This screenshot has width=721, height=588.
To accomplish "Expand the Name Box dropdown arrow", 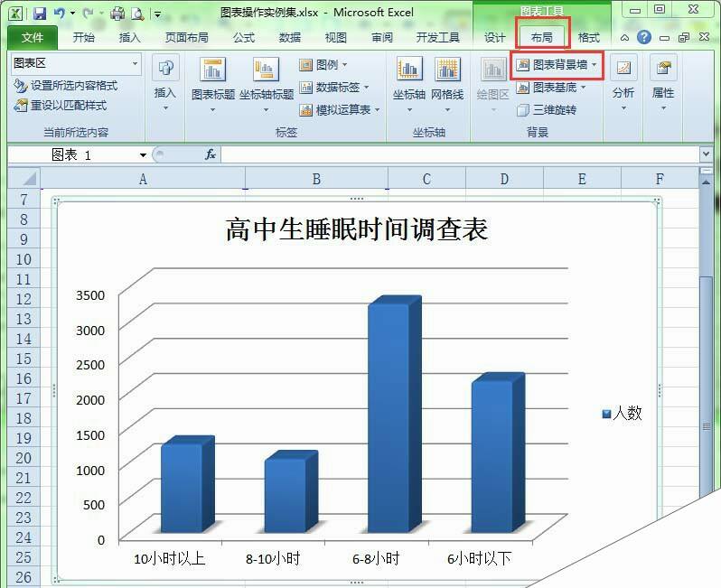I will click(143, 155).
